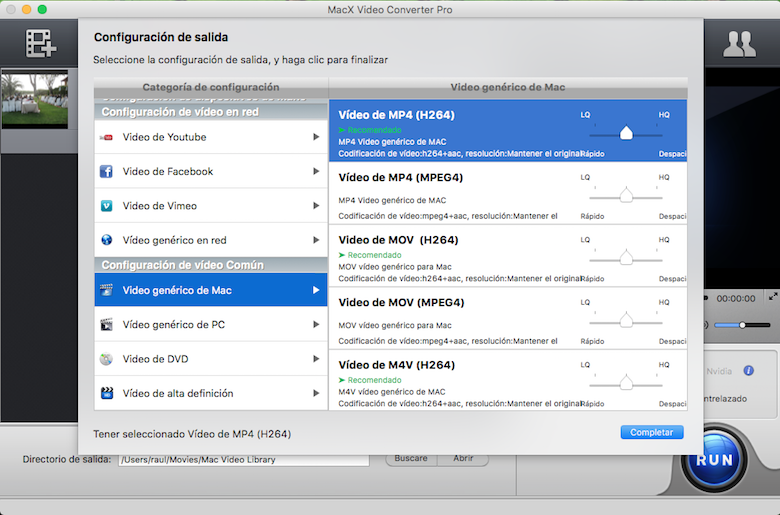780x515 pixels.
Task: Expand Vídeo de Vimeo arrow
Action: pyautogui.click(x=316, y=206)
